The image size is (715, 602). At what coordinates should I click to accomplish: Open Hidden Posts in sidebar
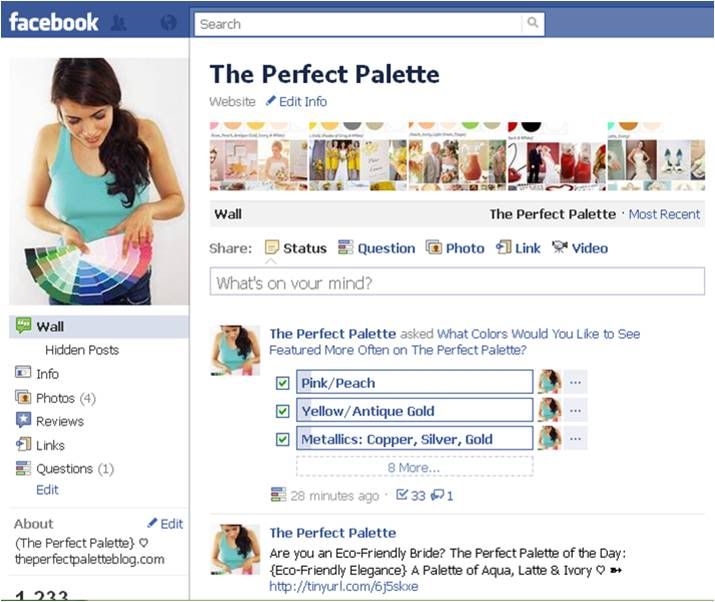coord(82,350)
